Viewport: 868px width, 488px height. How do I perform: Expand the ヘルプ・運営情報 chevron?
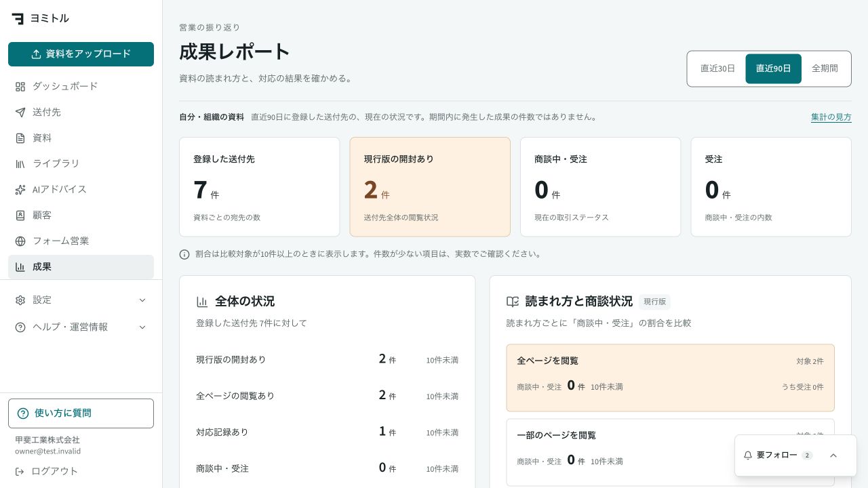click(x=142, y=327)
